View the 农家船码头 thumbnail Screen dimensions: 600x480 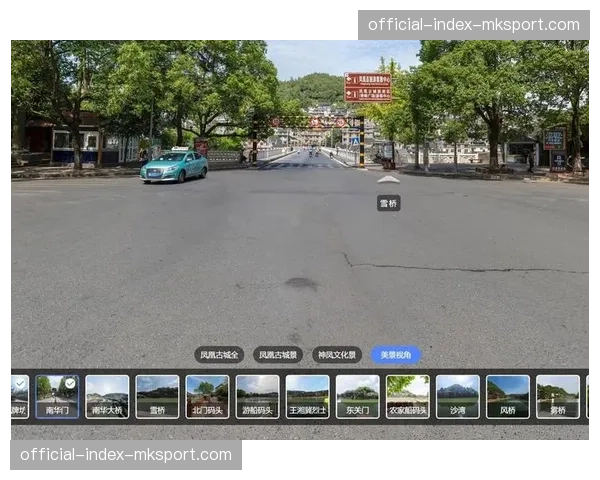(x=407, y=396)
